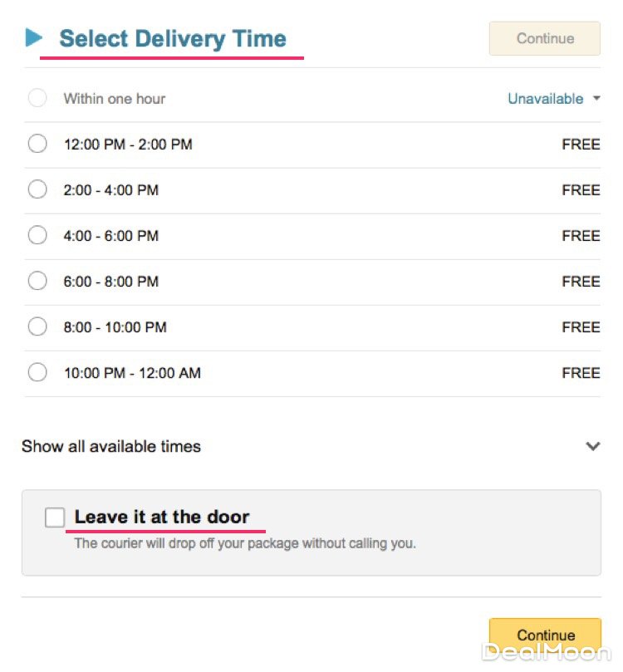Click Show all available times label
The width and height of the screenshot is (623, 672).
pos(111,446)
